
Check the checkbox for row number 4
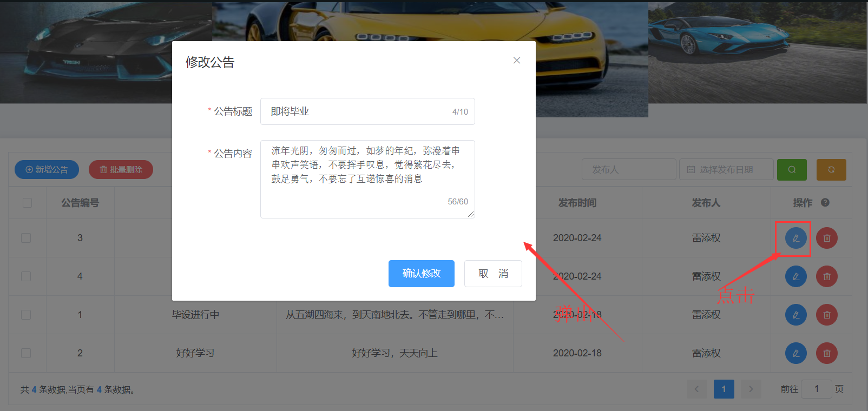26,276
